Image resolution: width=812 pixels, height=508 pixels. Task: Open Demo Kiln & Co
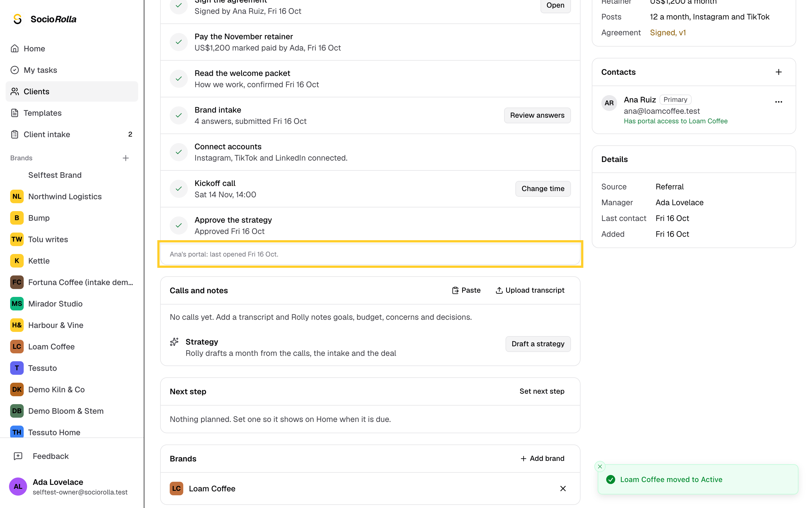(71, 389)
